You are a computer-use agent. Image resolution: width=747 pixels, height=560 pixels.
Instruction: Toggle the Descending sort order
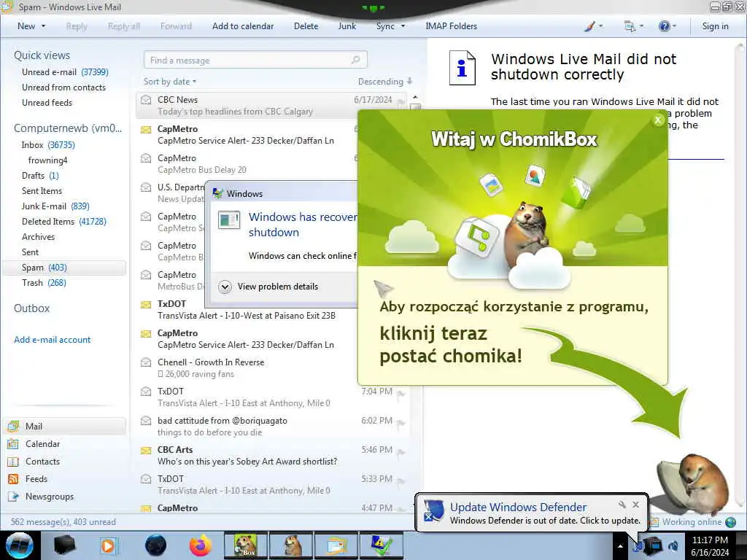[x=385, y=82]
